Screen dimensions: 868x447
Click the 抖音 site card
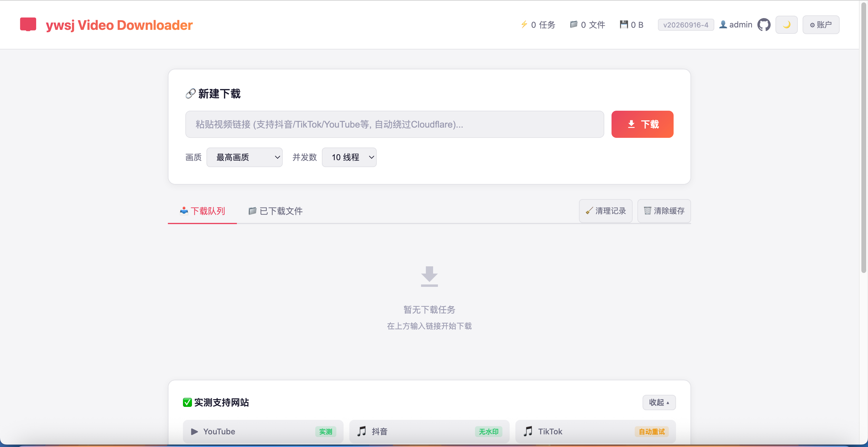pos(429,432)
